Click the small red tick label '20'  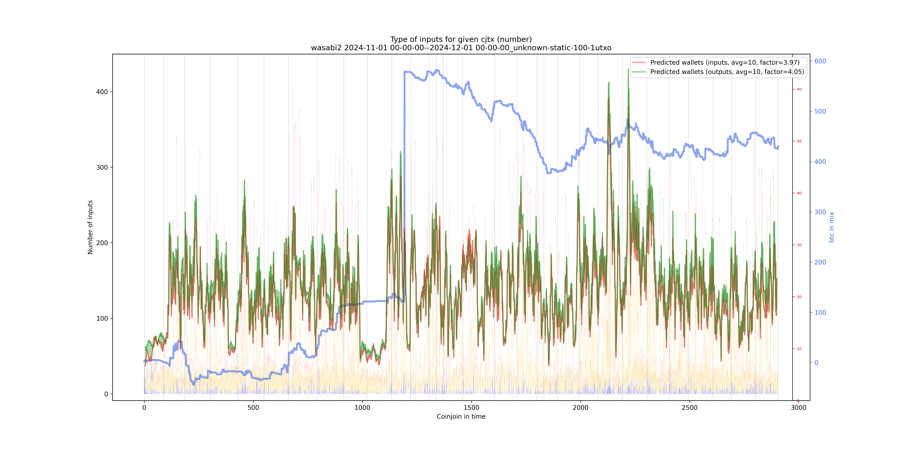[798, 297]
